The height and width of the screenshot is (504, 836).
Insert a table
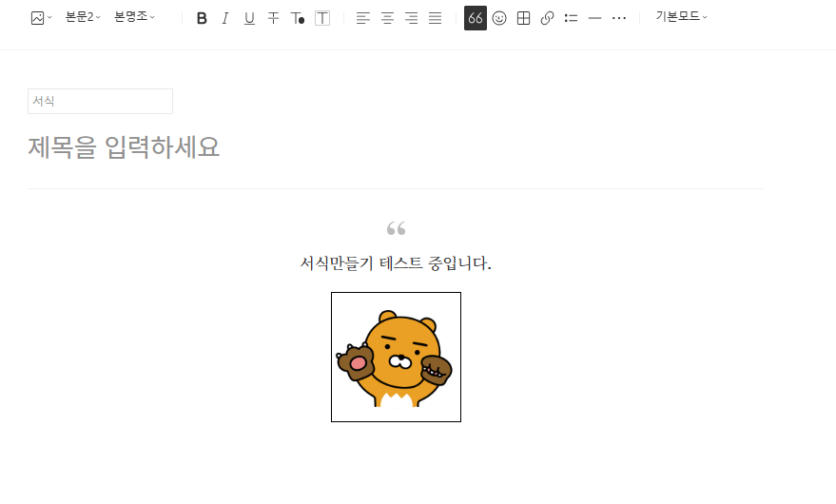523,18
